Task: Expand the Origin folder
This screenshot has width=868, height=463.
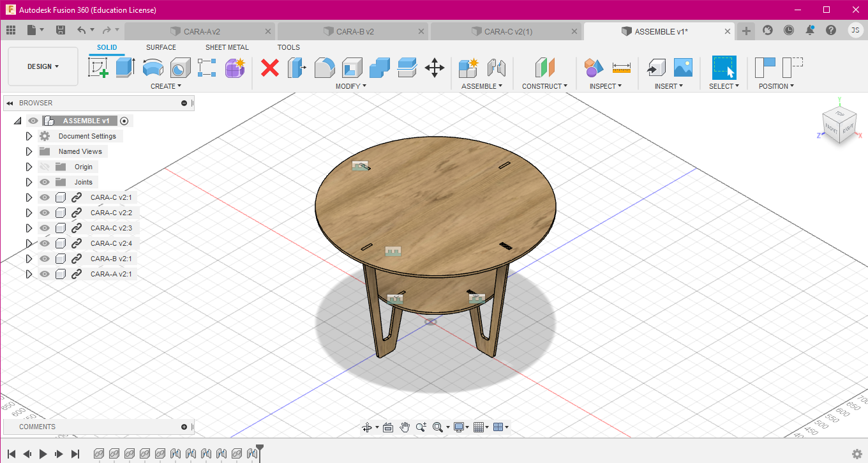Action: (x=29, y=167)
